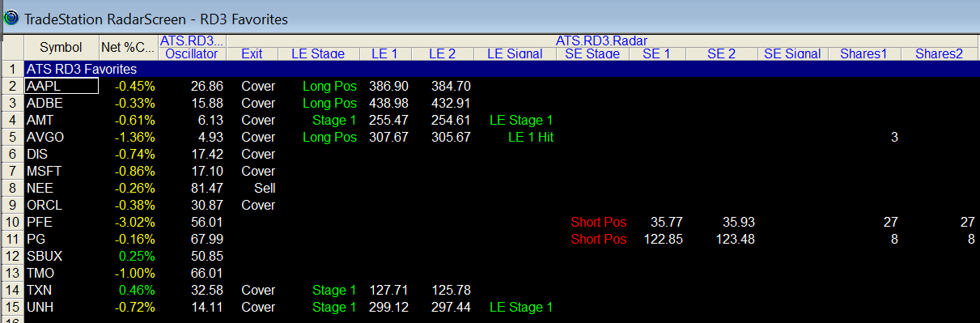The image size is (980, 323).
Task: Click the Short Pos cell for PG
Action: [x=599, y=239]
